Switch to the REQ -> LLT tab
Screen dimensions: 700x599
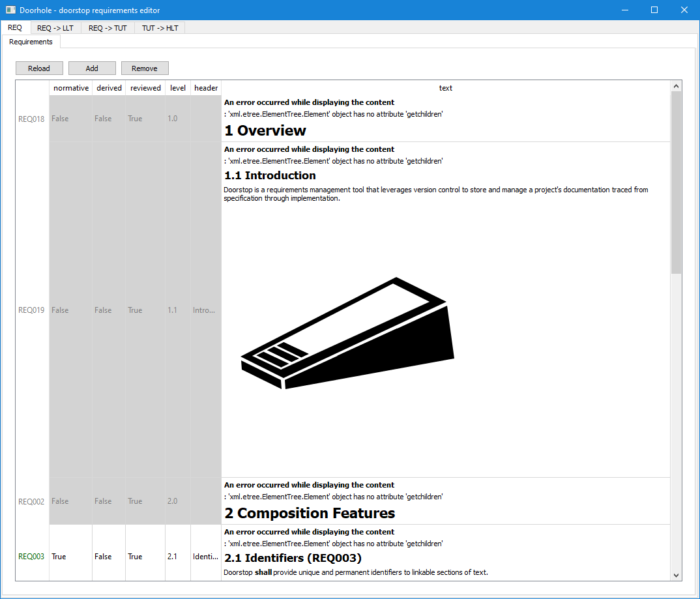point(55,28)
